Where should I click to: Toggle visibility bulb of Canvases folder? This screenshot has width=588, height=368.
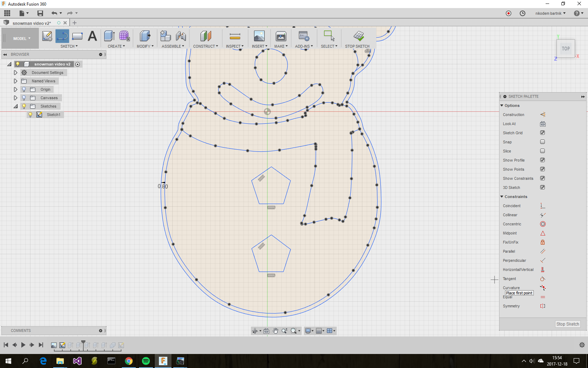24,98
